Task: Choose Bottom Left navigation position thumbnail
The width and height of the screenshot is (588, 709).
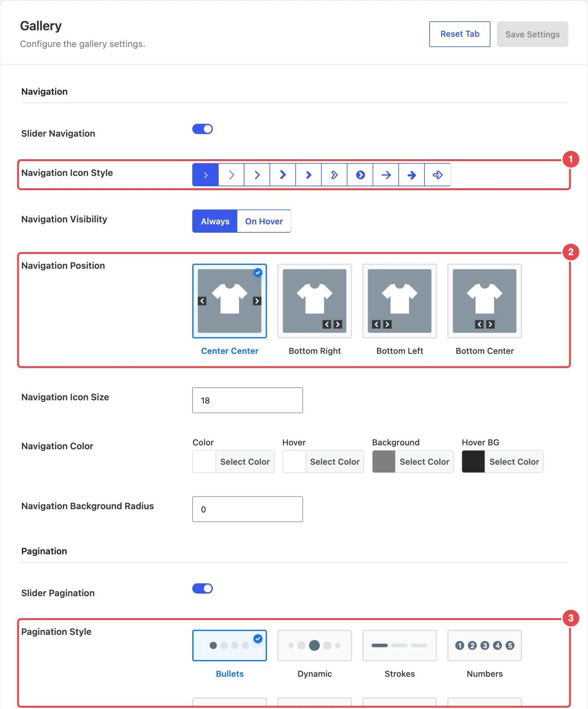Action: pos(399,301)
